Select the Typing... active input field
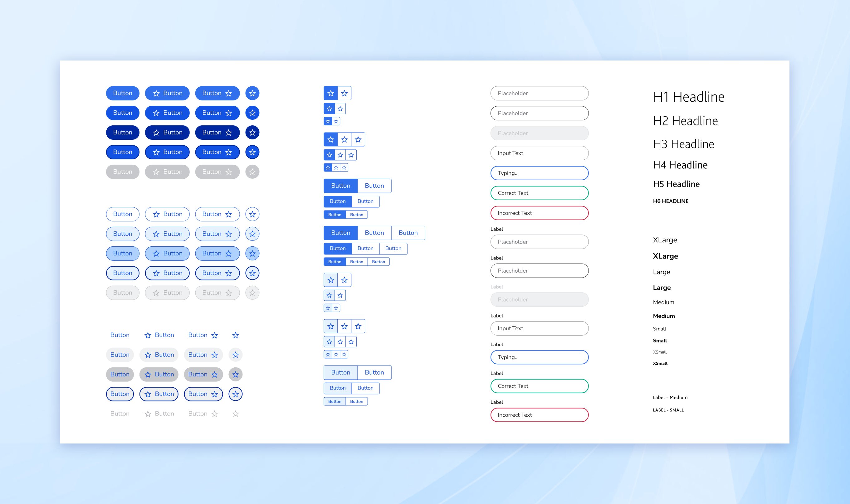 pyautogui.click(x=539, y=173)
